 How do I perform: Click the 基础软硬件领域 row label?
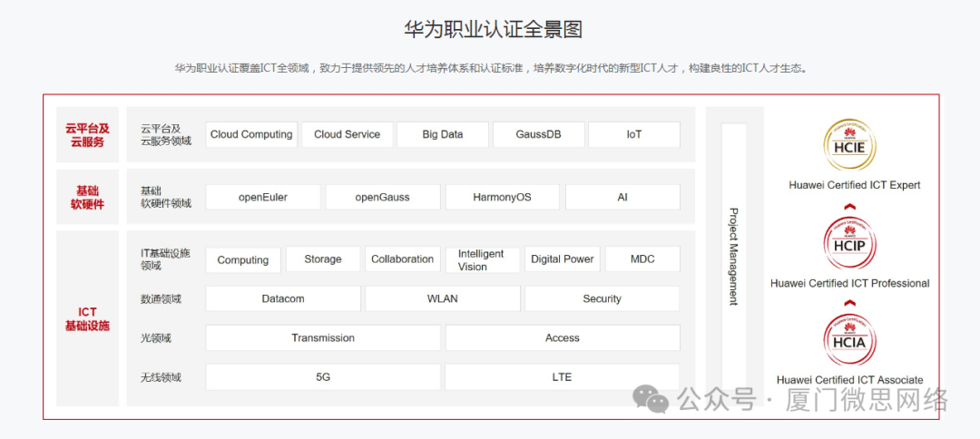pos(166,198)
